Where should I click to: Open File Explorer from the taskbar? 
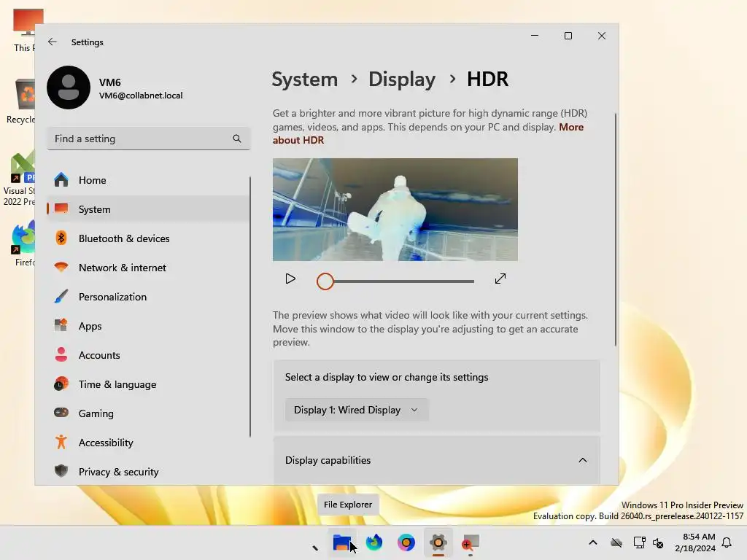tap(342, 542)
